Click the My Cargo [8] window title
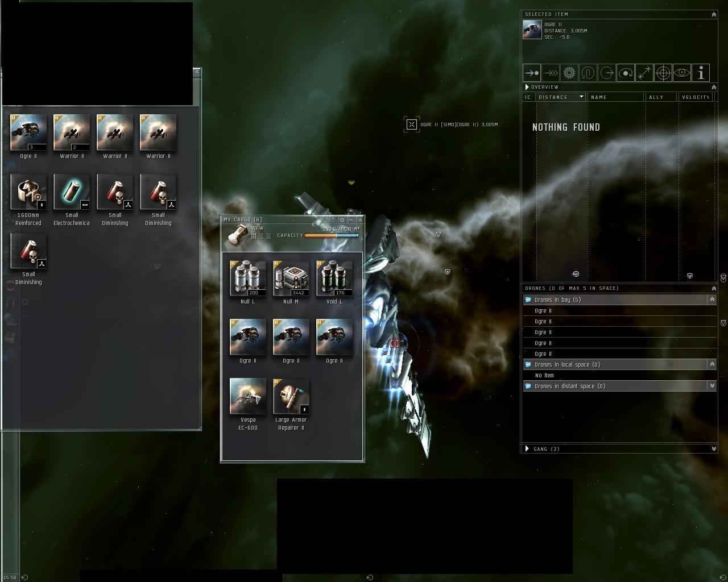This screenshot has height=582, width=728. (243, 219)
